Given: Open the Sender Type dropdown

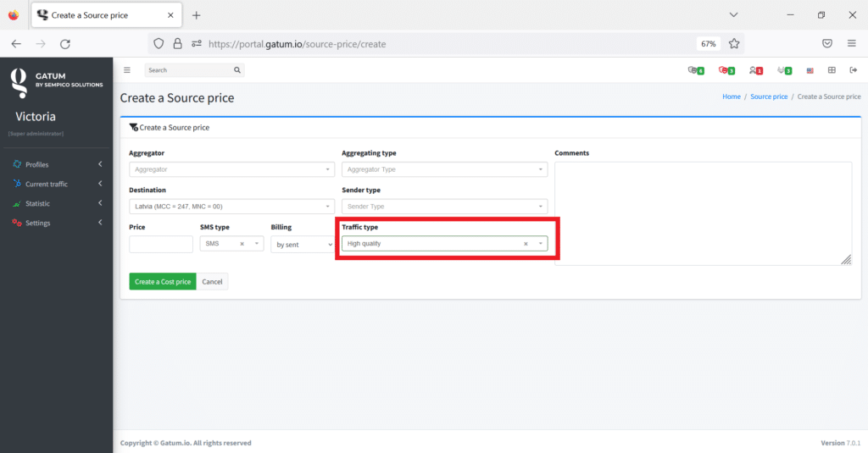Looking at the screenshot, I should click(x=444, y=207).
